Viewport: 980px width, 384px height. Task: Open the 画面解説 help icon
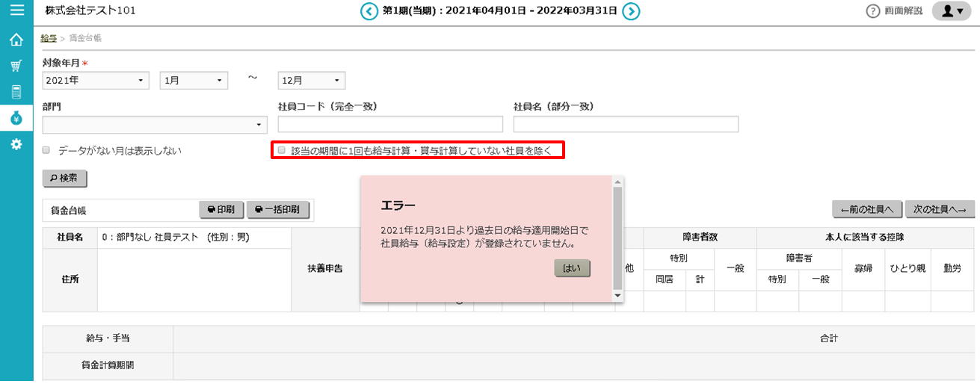(x=872, y=11)
